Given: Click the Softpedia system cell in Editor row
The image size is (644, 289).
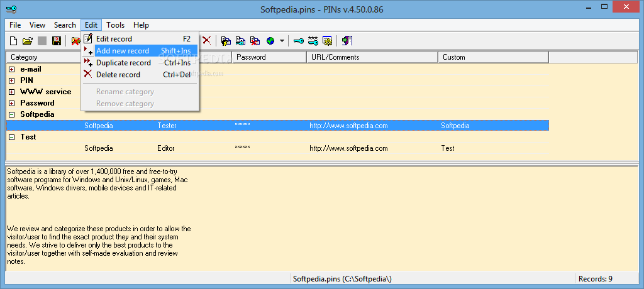Looking at the screenshot, I should coord(99,148).
